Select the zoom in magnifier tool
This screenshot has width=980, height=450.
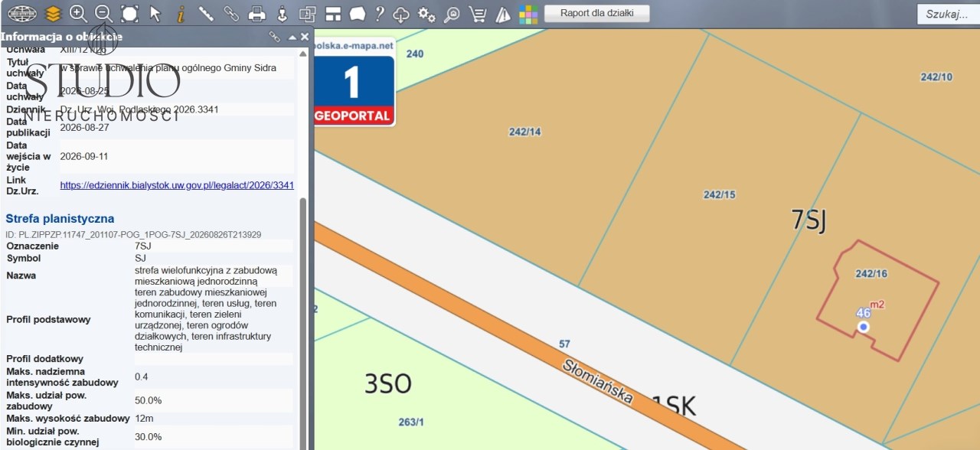point(78,14)
